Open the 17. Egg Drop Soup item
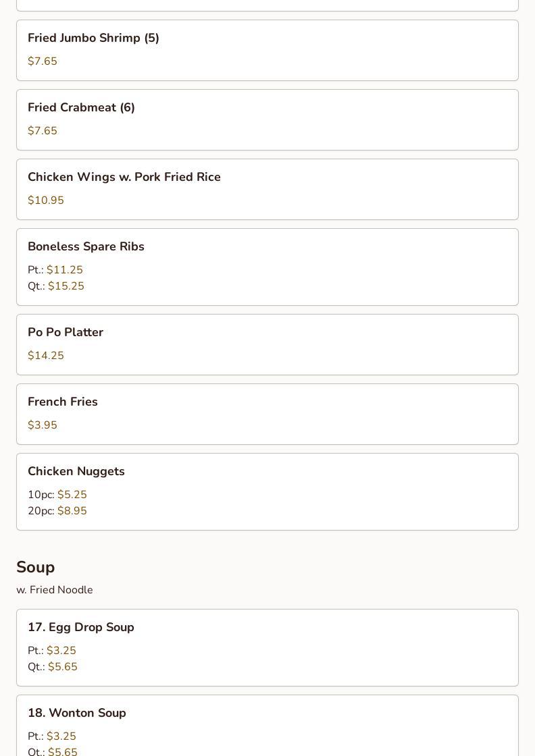Viewport: 535px width, 756px height. tap(81, 628)
